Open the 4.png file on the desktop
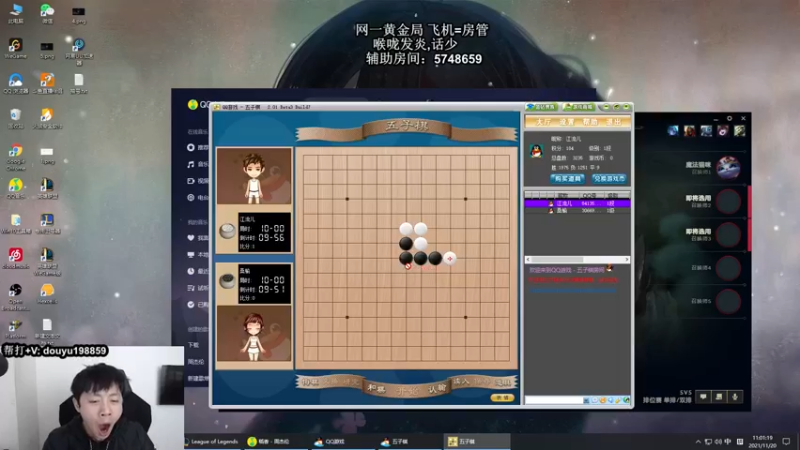Image resolution: width=800 pixels, height=450 pixels. tap(79, 14)
